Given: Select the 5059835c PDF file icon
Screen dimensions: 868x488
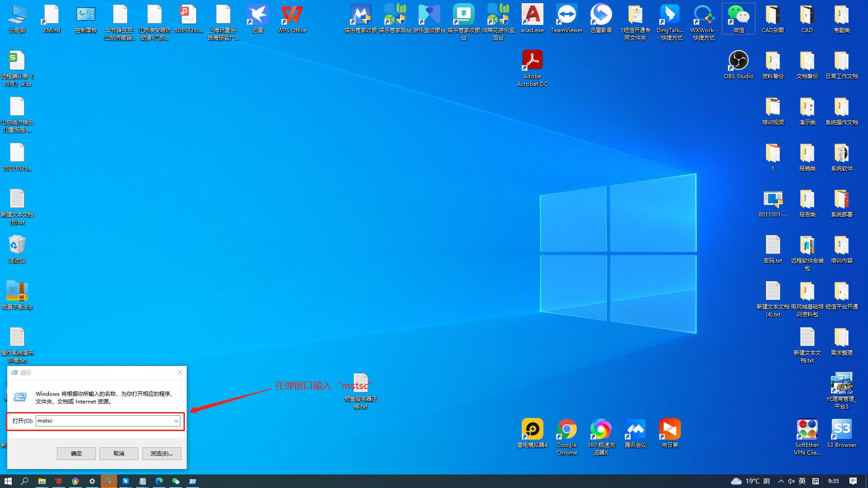Looking at the screenshot, I should (x=189, y=19).
